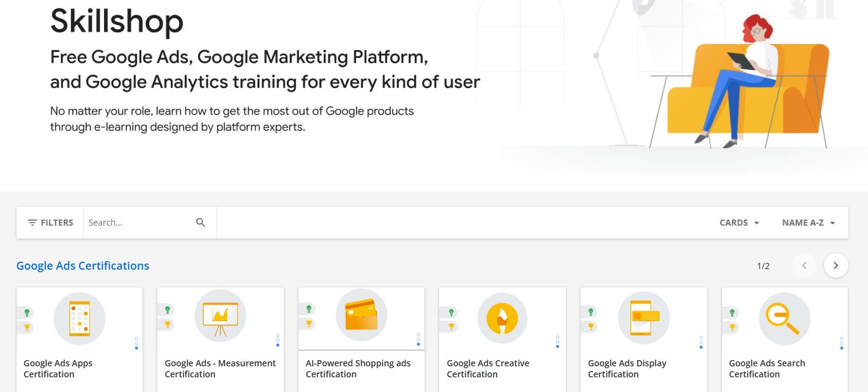Click lightbulb badge on Google Ads Apps card
The image size is (868, 392).
click(x=26, y=312)
